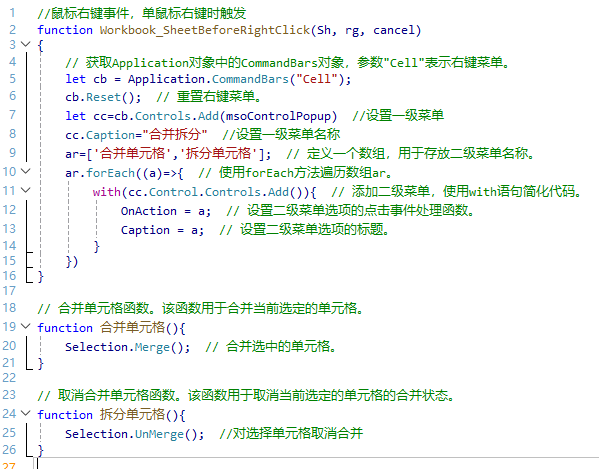Collapse the function body fold at line 3
This screenshot has width=599, height=469.
[26, 44]
